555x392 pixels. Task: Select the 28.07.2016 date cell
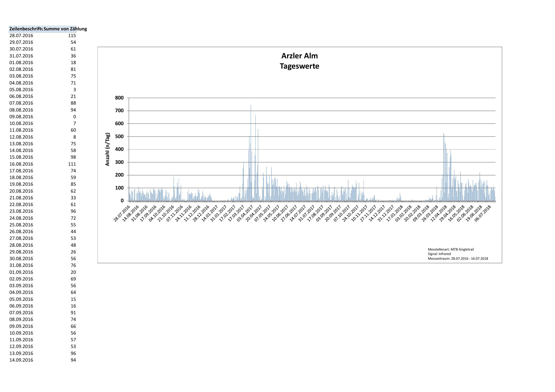(21, 36)
